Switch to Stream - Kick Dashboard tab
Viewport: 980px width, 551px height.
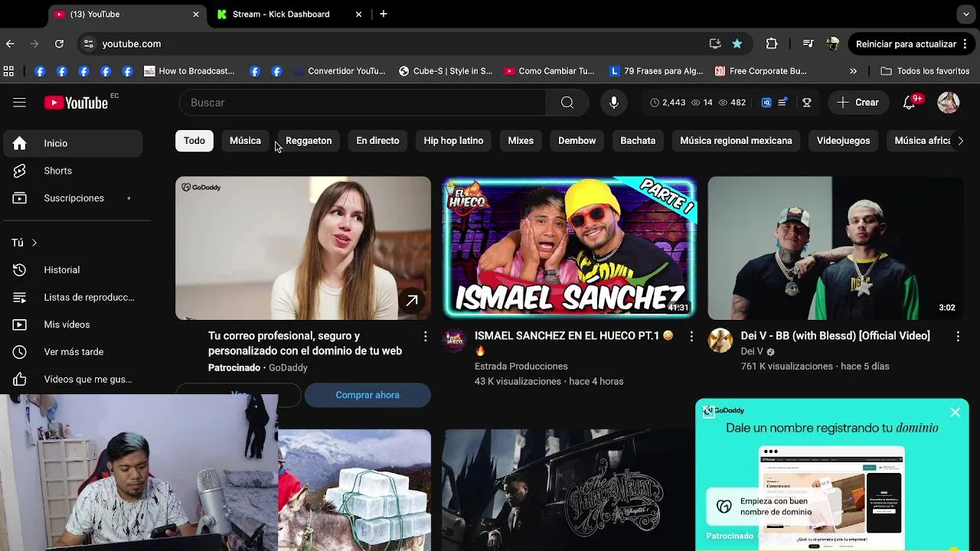[289, 14]
